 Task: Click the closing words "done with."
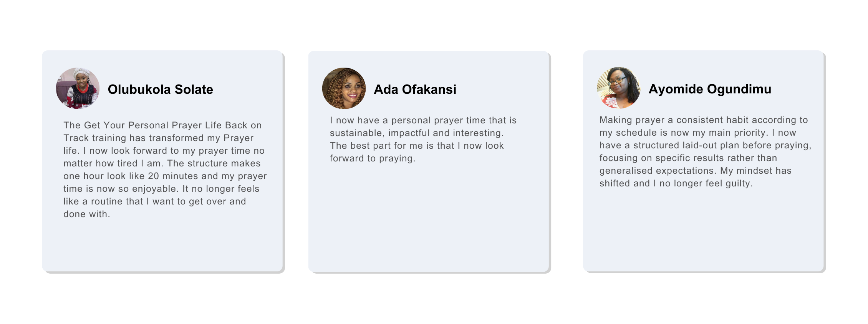87,214
